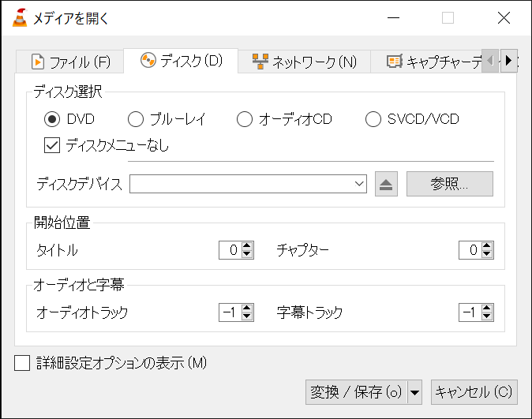The width and height of the screenshot is (532, 419).
Task: Click the VLC cone icon in title bar
Action: (x=20, y=18)
